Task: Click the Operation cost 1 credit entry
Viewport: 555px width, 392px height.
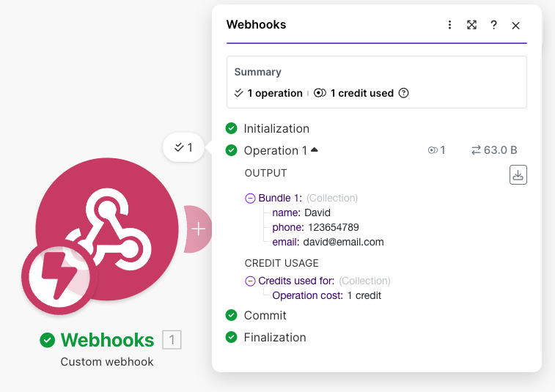Action: coord(327,295)
